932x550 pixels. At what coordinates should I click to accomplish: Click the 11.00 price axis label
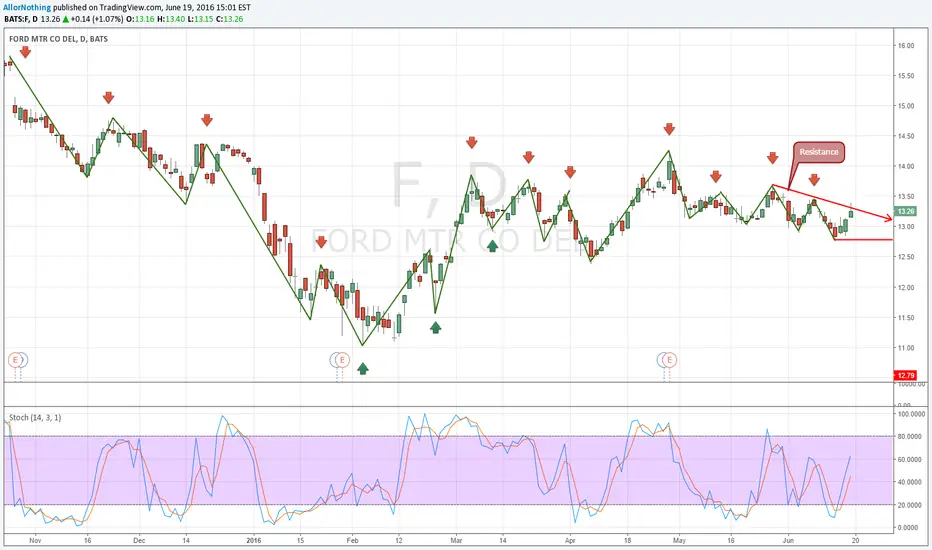906,348
